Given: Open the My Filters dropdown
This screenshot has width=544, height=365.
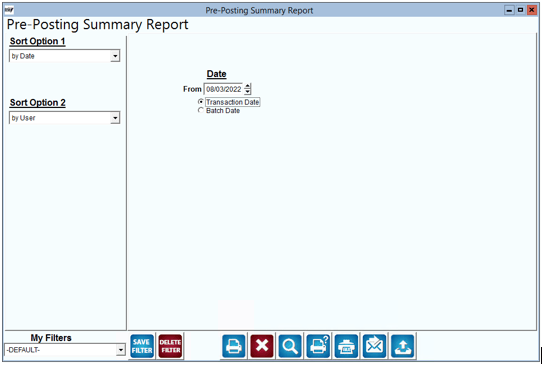Looking at the screenshot, I should click(x=120, y=350).
